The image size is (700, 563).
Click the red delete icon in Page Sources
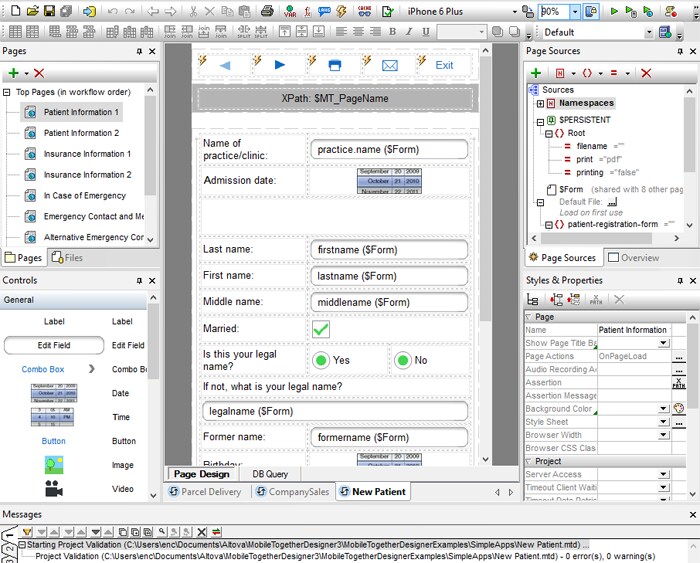(x=646, y=73)
